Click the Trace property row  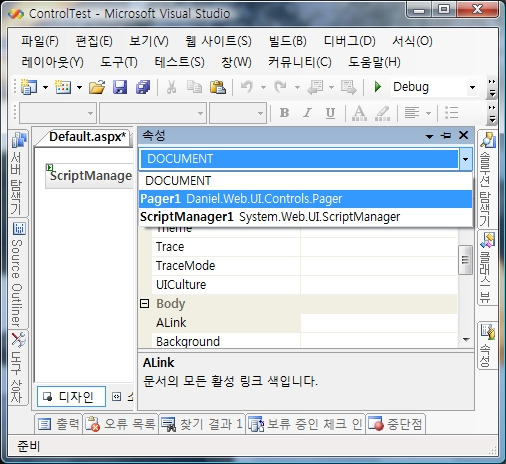point(304,247)
